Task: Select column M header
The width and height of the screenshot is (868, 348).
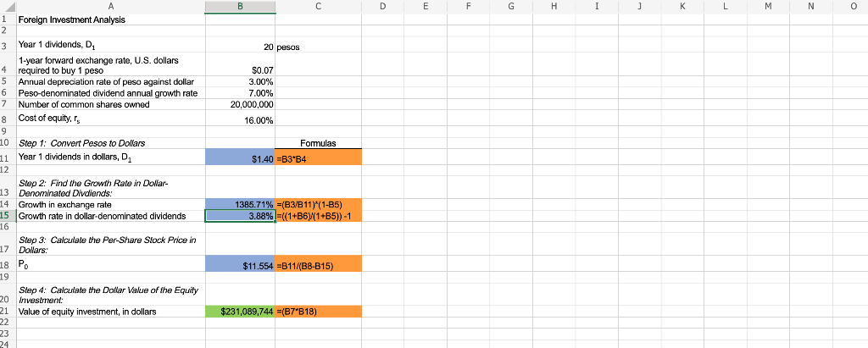Action: 768,7
